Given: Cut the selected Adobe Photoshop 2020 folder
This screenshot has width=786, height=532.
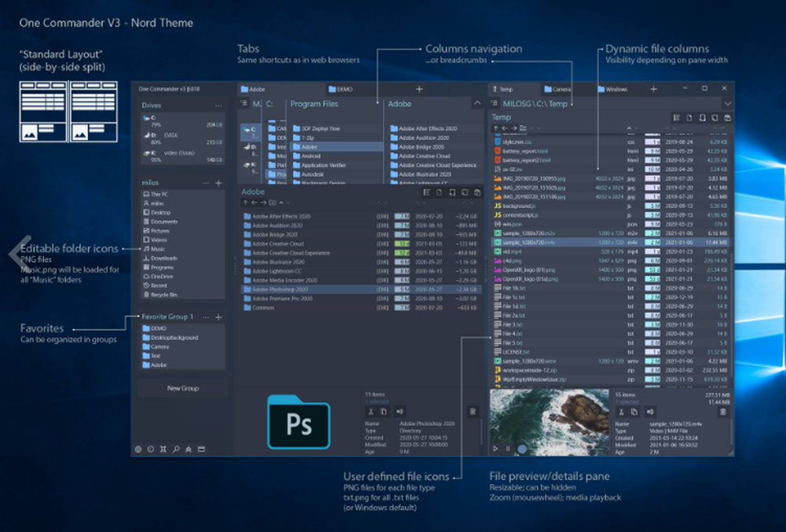Looking at the screenshot, I should [370, 412].
